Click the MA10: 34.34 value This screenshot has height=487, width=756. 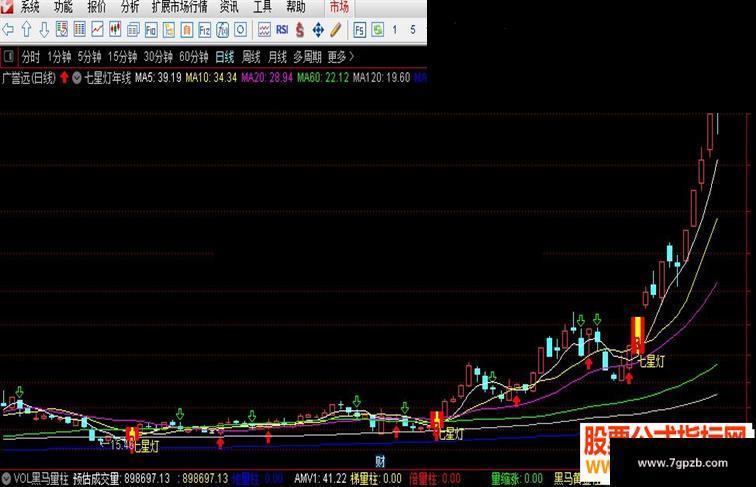(211, 78)
